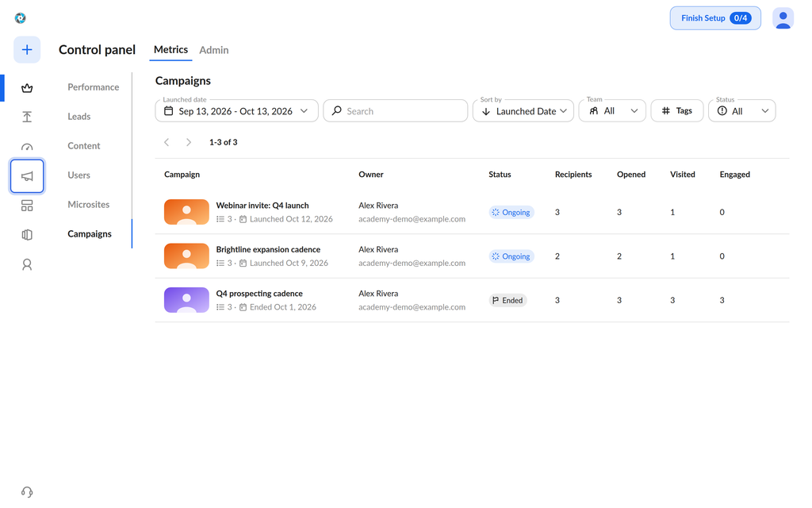Open Users in side menu
The height and width of the screenshot is (508, 812).
[79, 175]
